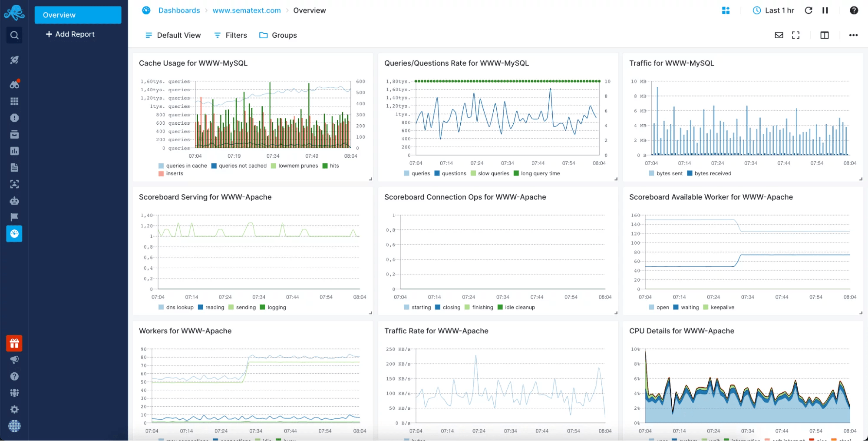Click the Add Report button
868x441 pixels.
(x=69, y=34)
